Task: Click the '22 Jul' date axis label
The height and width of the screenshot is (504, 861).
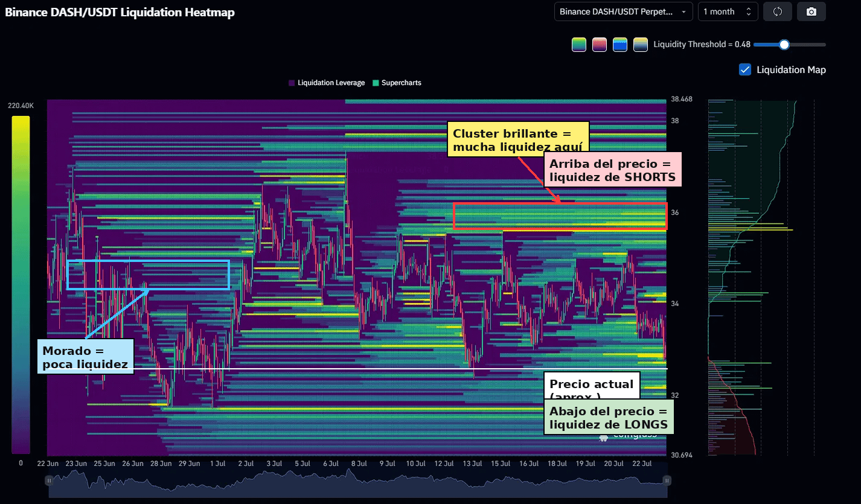Action: [642, 464]
